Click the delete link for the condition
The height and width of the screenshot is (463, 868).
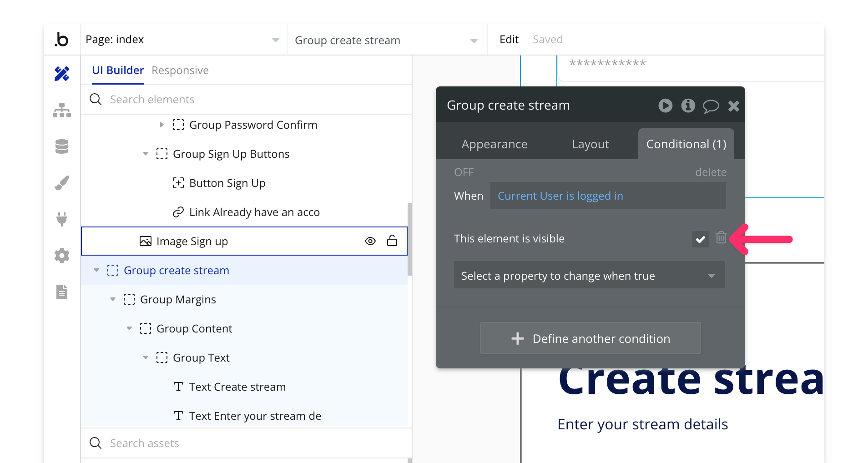(711, 172)
